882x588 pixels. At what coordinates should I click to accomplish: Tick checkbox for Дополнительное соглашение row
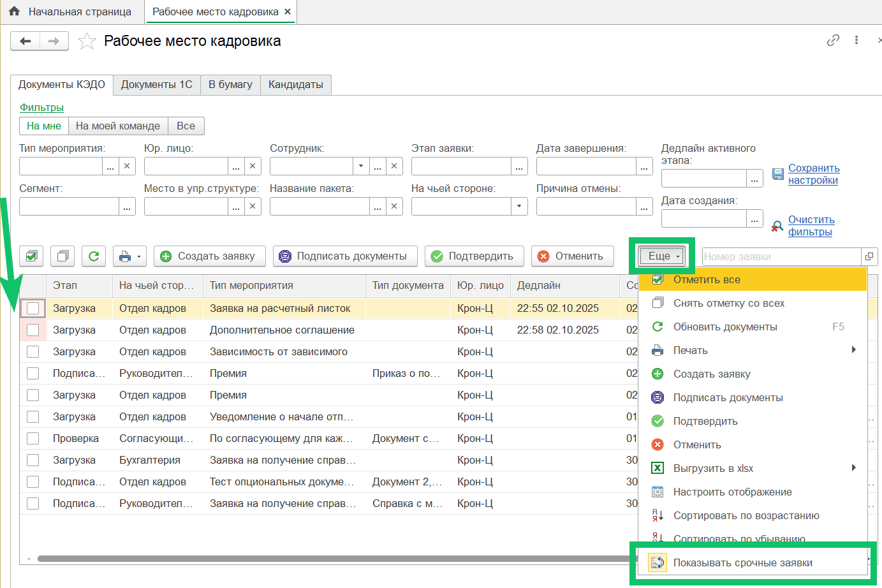tap(33, 330)
